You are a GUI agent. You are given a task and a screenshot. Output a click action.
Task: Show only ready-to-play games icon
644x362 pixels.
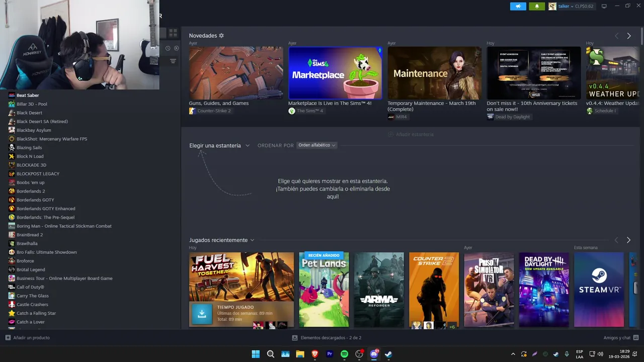[176, 48]
